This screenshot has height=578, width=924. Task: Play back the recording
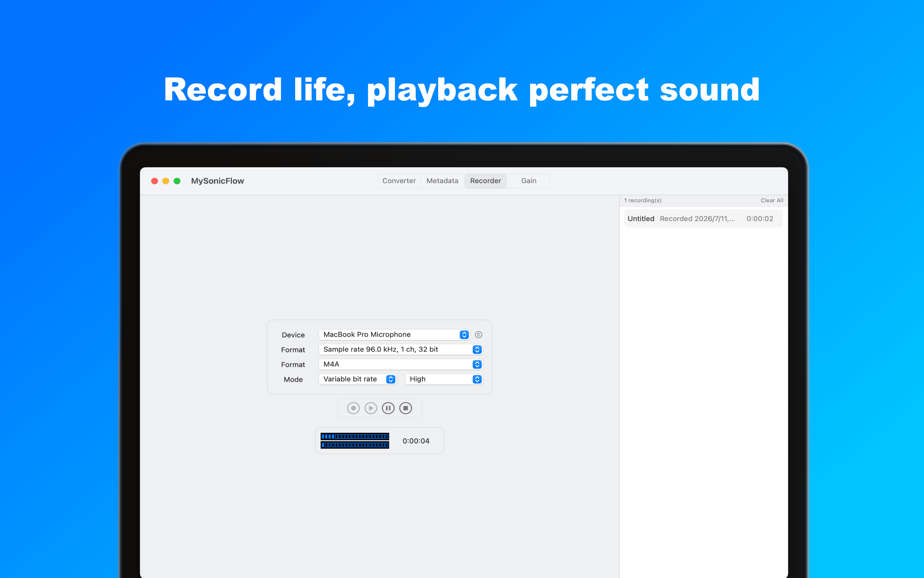[371, 408]
